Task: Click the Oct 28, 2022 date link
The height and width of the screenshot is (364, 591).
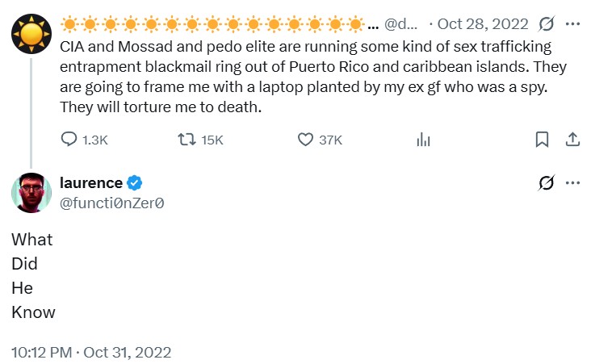Action: 483,23
